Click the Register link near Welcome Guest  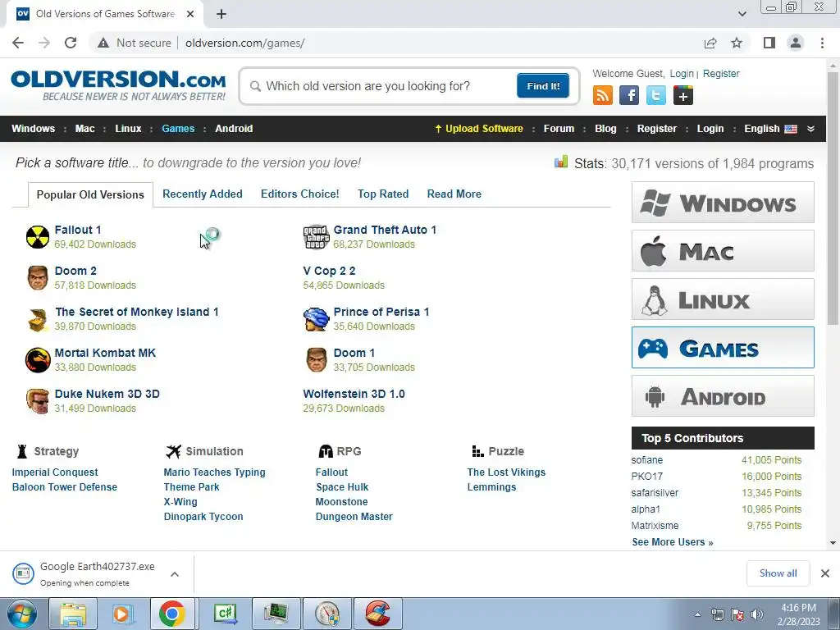(x=721, y=73)
